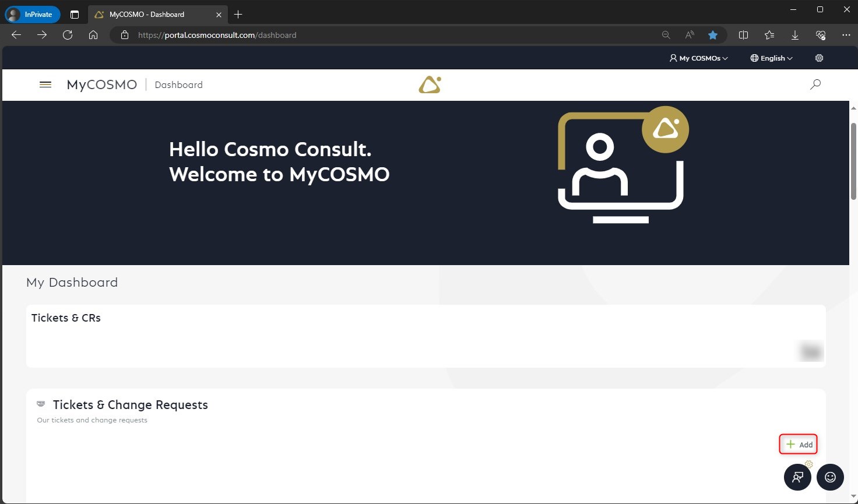The height and width of the screenshot is (504, 858).
Task: Open the vertical tabs panel in Edge
Action: click(x=75, y=14)
